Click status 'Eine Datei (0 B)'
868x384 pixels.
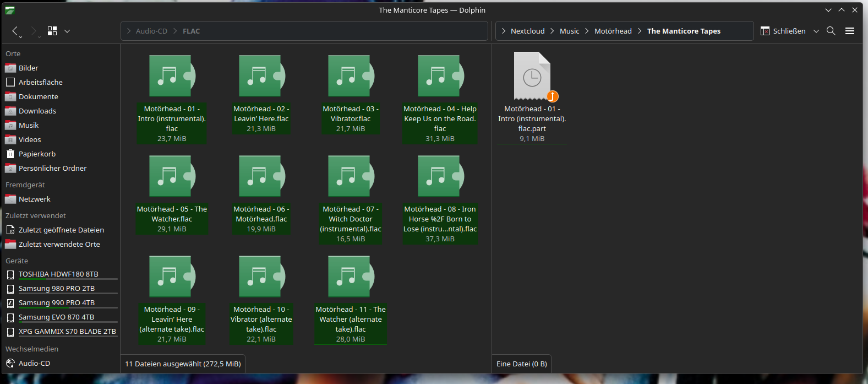pyautogui.click(x=521, y=364)
